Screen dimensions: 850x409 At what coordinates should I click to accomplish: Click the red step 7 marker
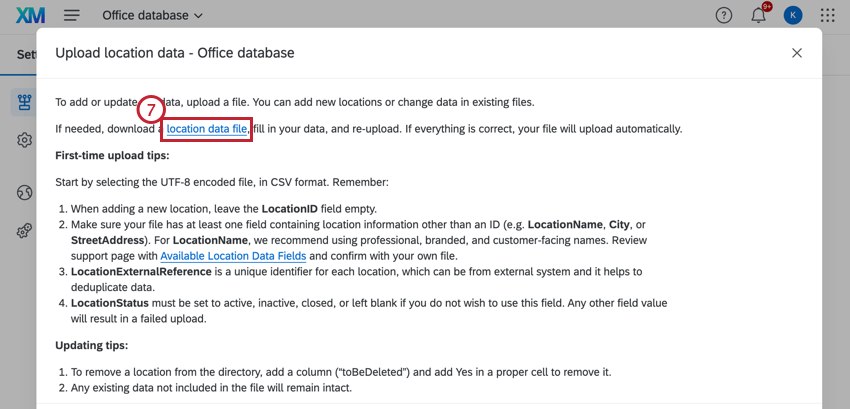[149, 110]
